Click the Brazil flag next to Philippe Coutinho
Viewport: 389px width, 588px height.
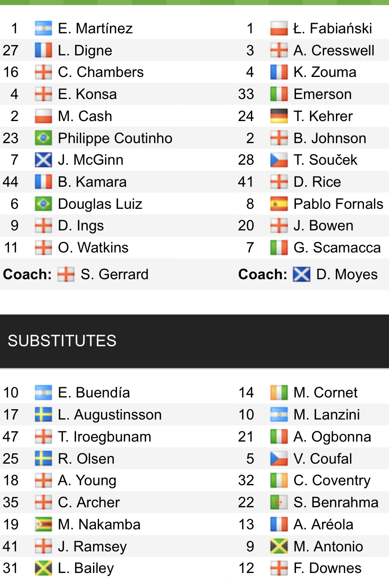pyautogui.click(x=43, y=138)
